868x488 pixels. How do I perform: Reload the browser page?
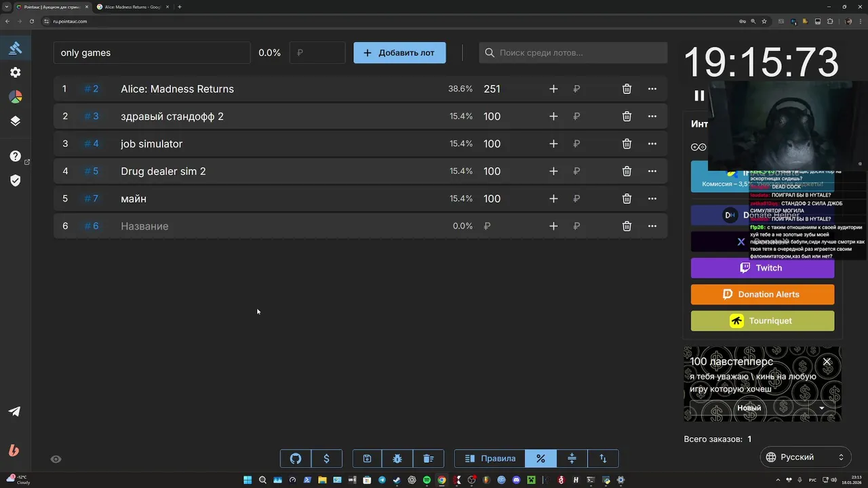[31, 21]
